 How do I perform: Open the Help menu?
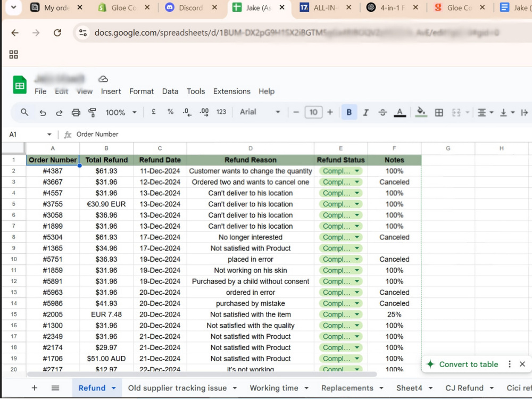(x=267, y=92)
